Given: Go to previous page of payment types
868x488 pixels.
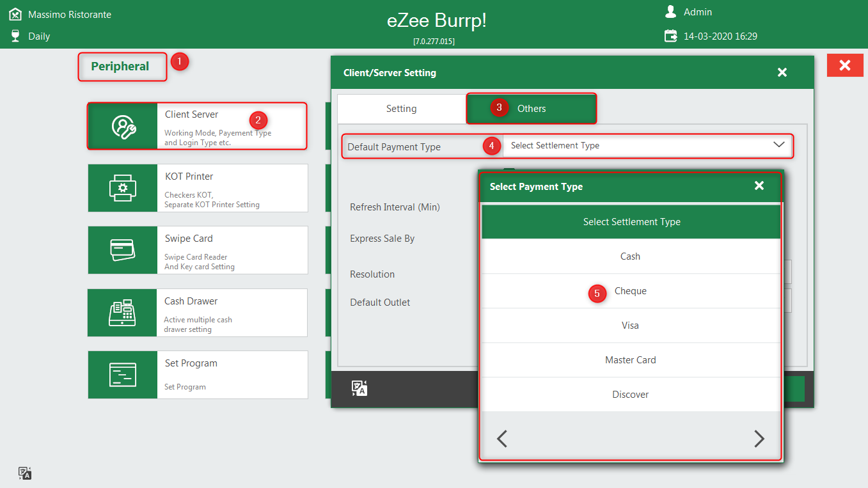Looking at the screenshot, I should [x=502, y=438].
